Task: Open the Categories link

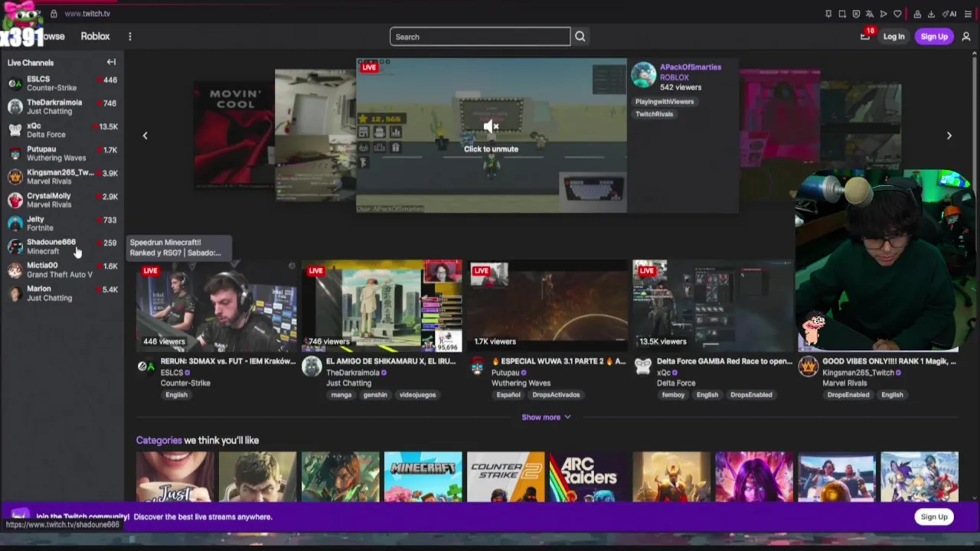Action: point(158,440)
